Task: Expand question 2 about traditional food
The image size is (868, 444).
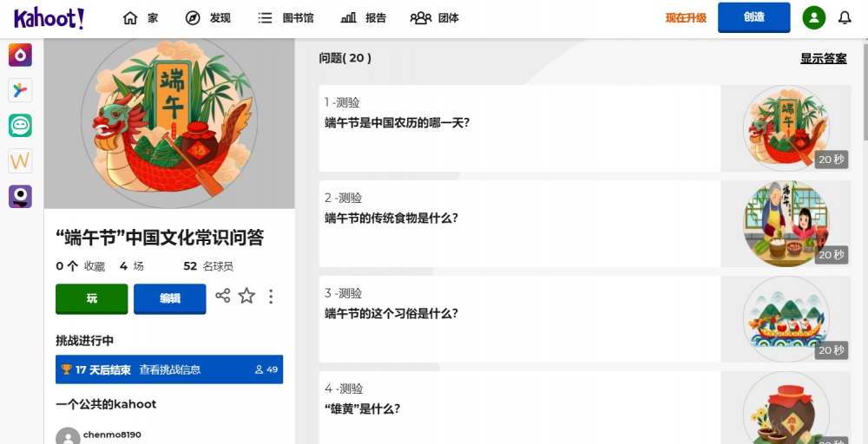Action: (520, 224)
